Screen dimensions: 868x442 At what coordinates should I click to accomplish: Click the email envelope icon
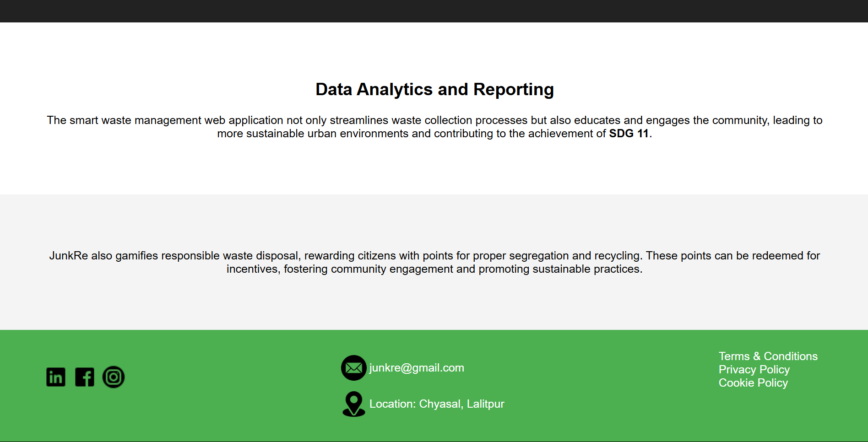pos(354,368)
